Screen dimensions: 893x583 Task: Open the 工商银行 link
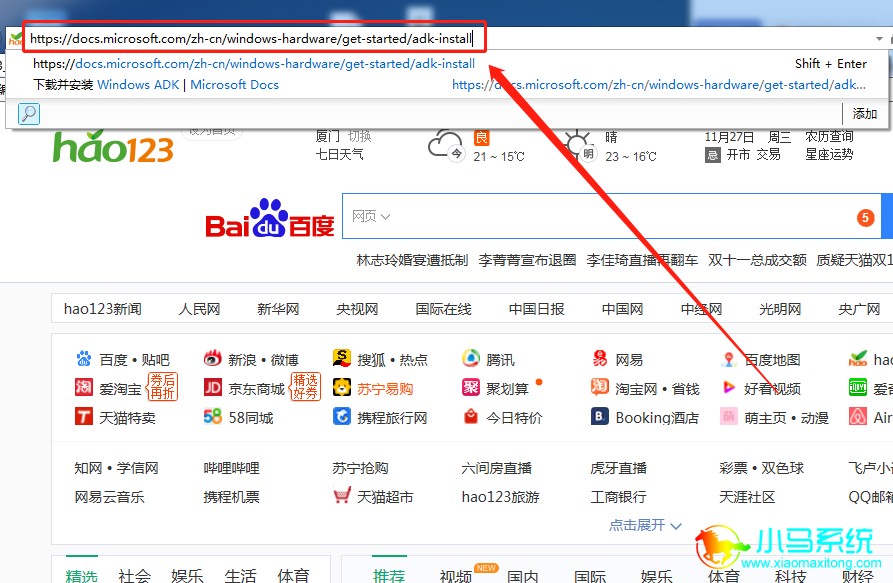(618, 497)
